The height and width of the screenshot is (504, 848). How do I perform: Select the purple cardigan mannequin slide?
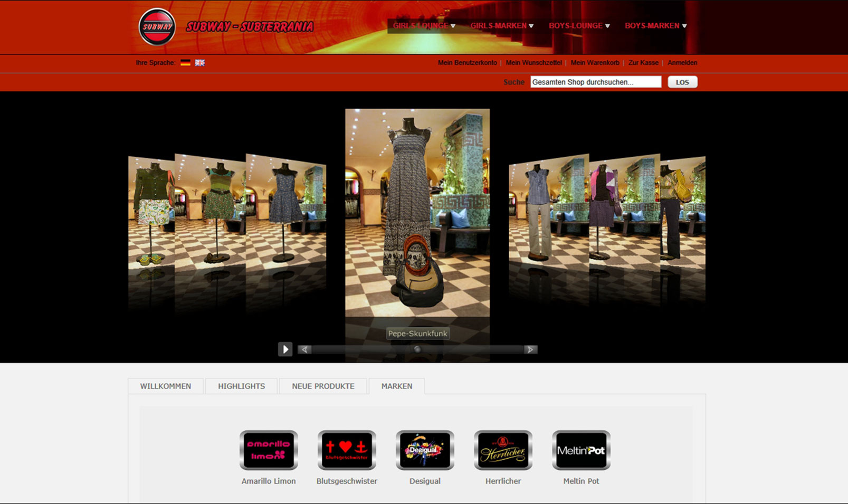click(x=625, y=214)
